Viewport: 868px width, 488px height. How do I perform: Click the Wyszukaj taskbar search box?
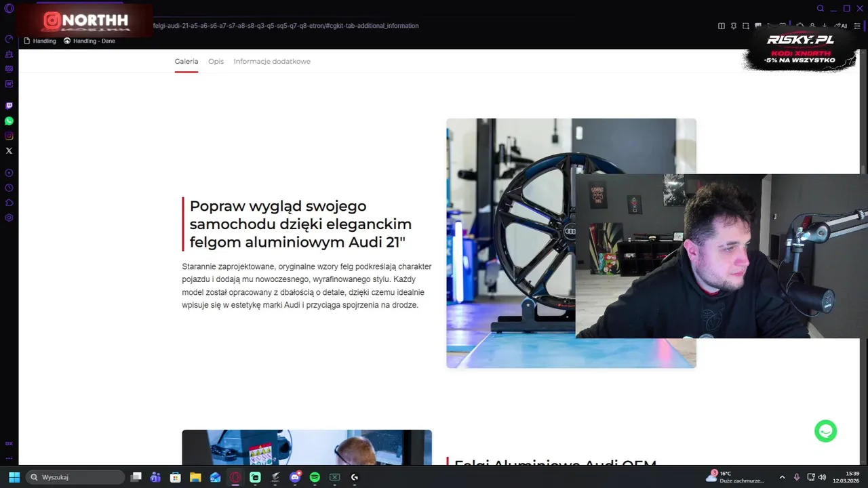(75, 477)
